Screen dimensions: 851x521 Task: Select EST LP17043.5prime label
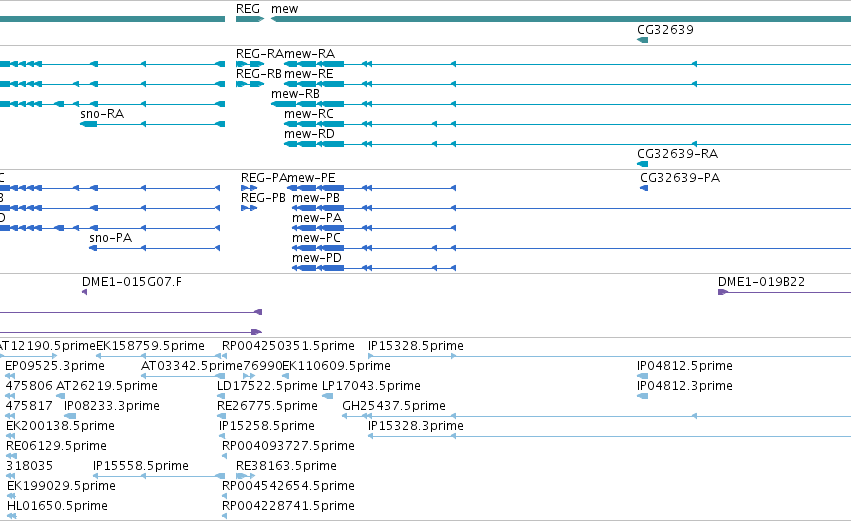tap(371, 386)
